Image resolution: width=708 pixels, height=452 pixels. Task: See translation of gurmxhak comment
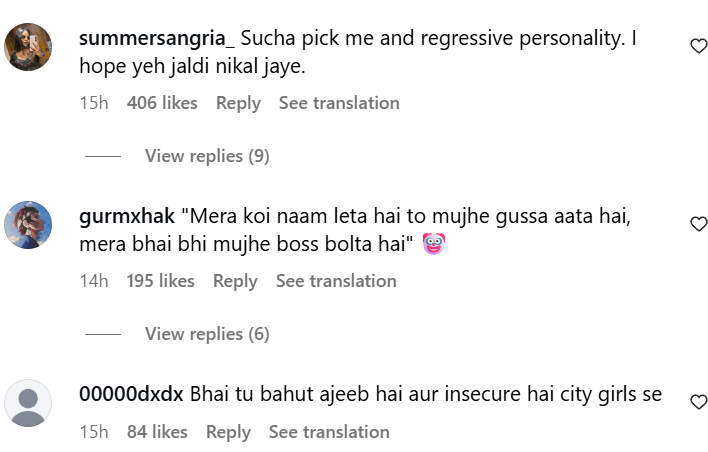click(x=336, y=281)
